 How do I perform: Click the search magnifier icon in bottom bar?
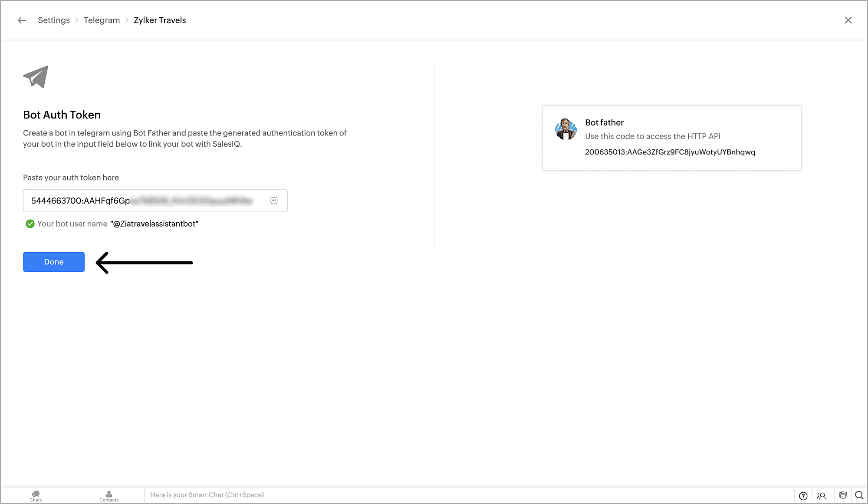(x=859, y=495)
